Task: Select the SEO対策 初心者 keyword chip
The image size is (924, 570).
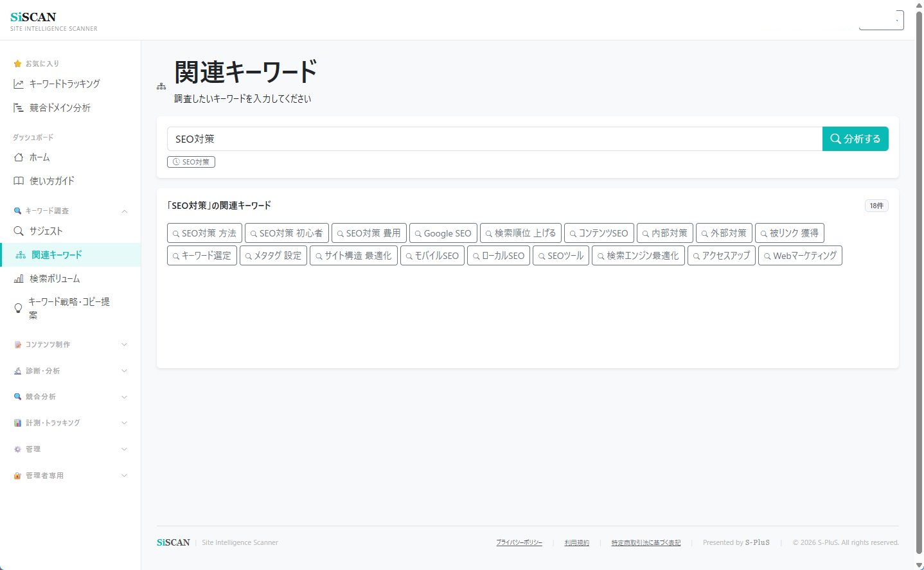Action: (x=287, y=233)
